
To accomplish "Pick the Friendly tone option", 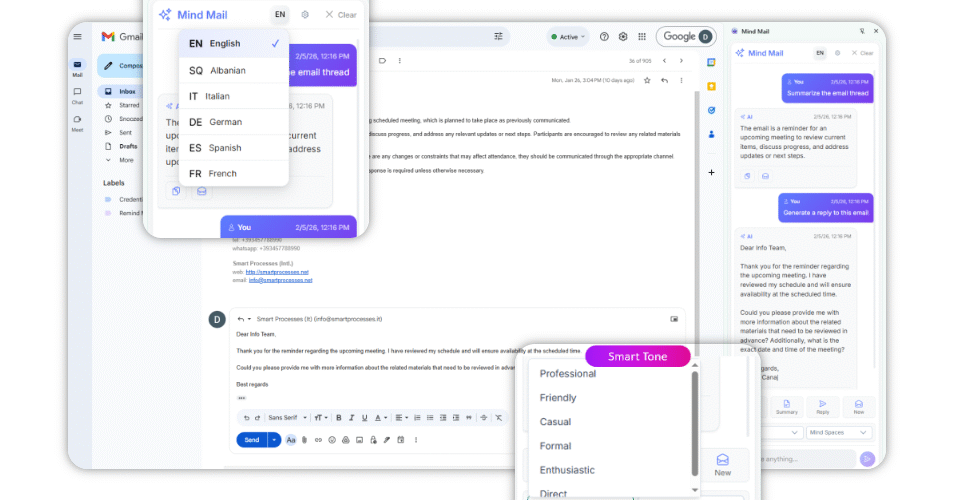I will [x=558, y=398].
